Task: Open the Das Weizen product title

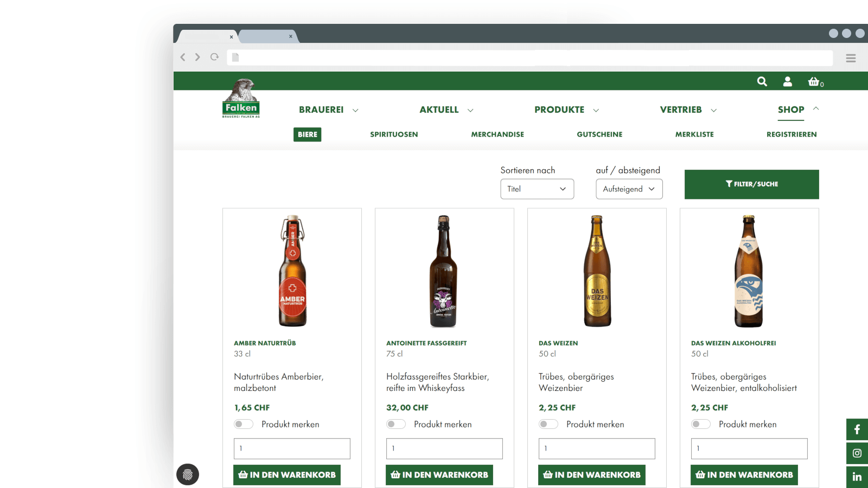Action: pyautogui.click(x=558, y=343)
